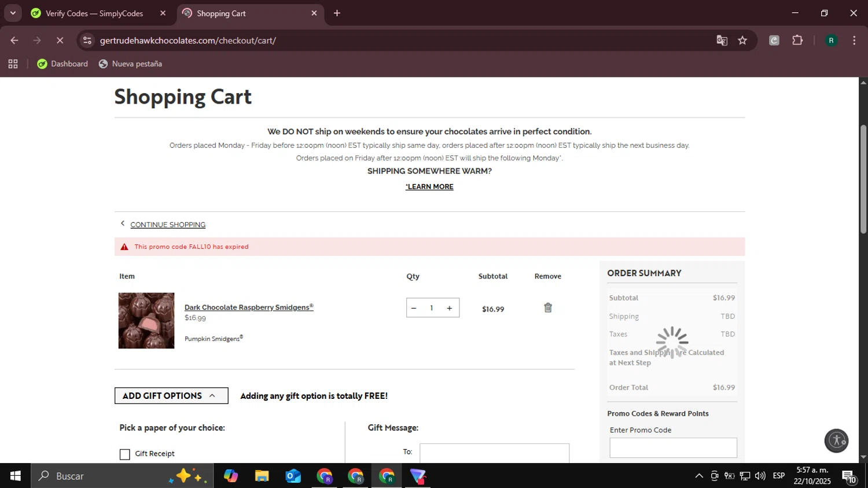Stop page loading with the X button
The height and width of the screenshot is (488, 868).
pyautogui.click(x=60, y=41)
